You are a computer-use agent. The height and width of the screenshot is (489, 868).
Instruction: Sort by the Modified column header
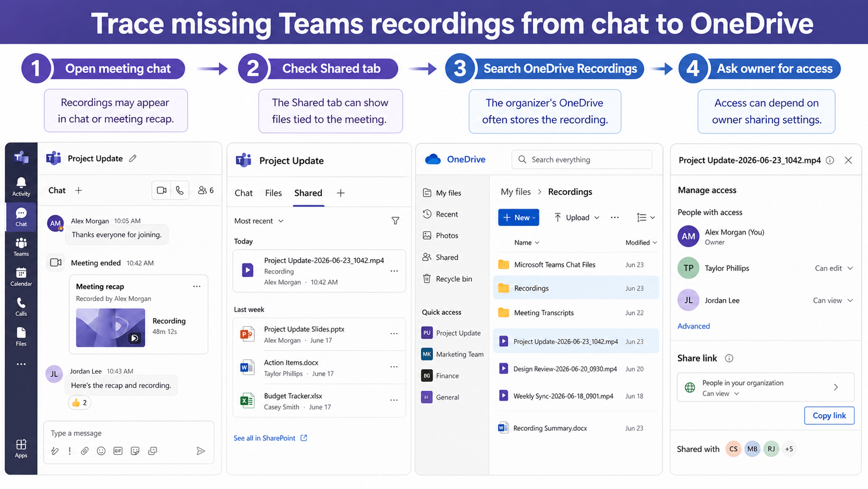tap(641, 243)
